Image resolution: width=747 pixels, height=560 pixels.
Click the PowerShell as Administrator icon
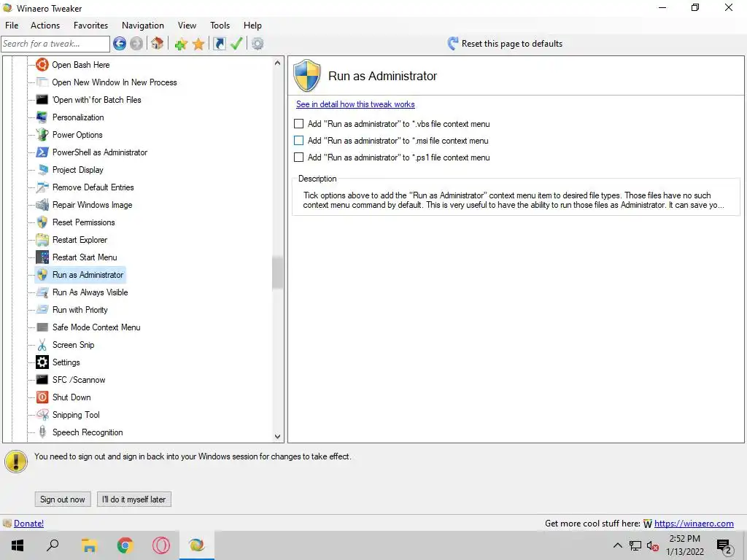[42, 152]
